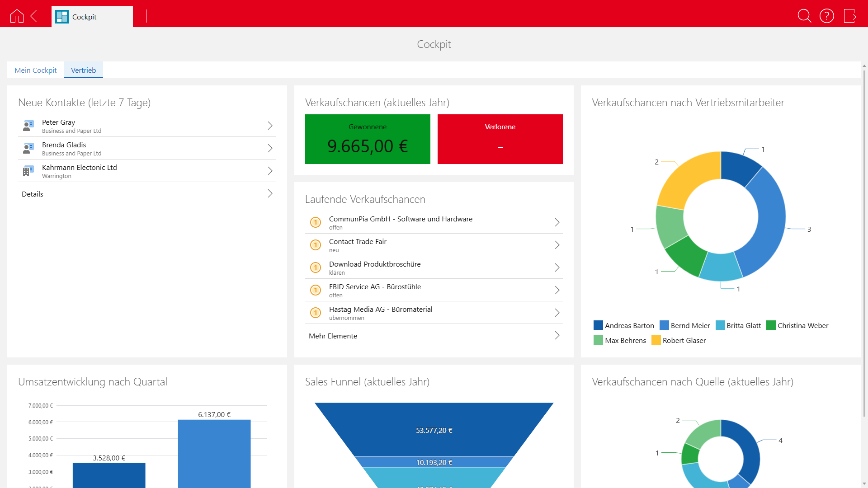
Task: Open CommunPia GmbH - Software und Hardware
Action: 401,219
